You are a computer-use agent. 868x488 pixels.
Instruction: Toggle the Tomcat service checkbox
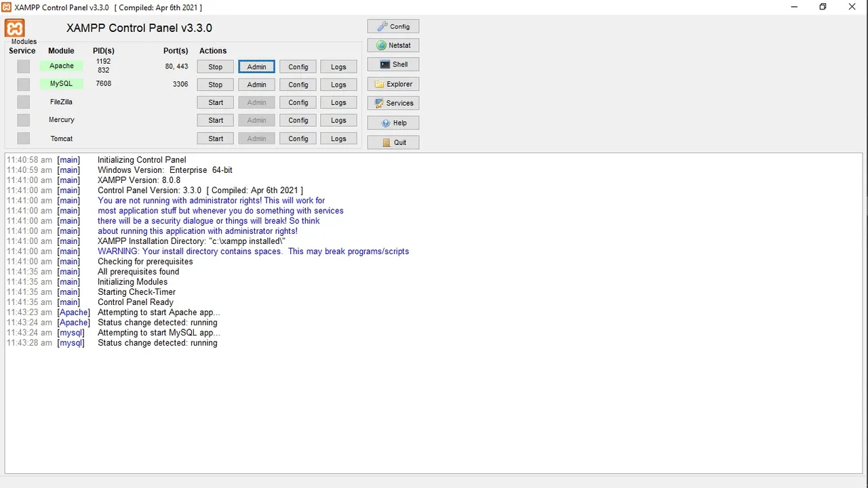(x=24, y=138)
